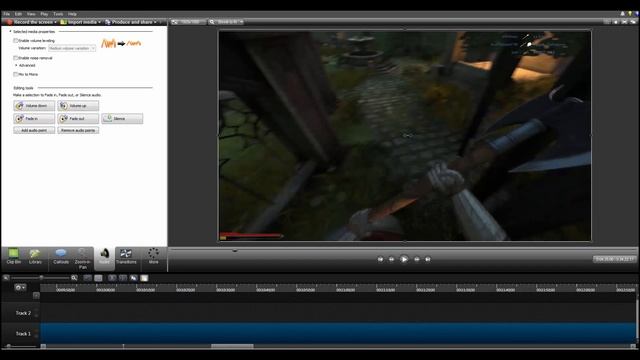This screenshot has width=640, height=360.
Task: Tick the Mix to Mono checkbox
Action: 16,74
